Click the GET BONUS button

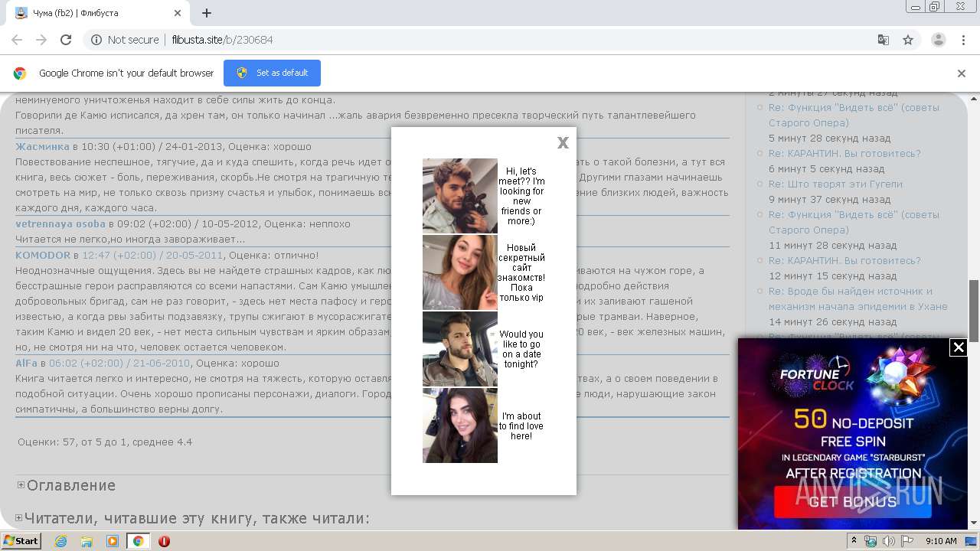852,502
